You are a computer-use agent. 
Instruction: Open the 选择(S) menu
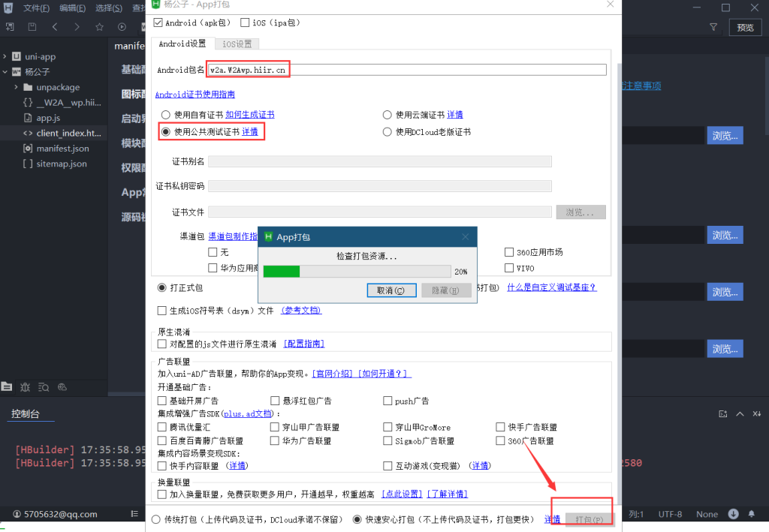coord(109,8)
